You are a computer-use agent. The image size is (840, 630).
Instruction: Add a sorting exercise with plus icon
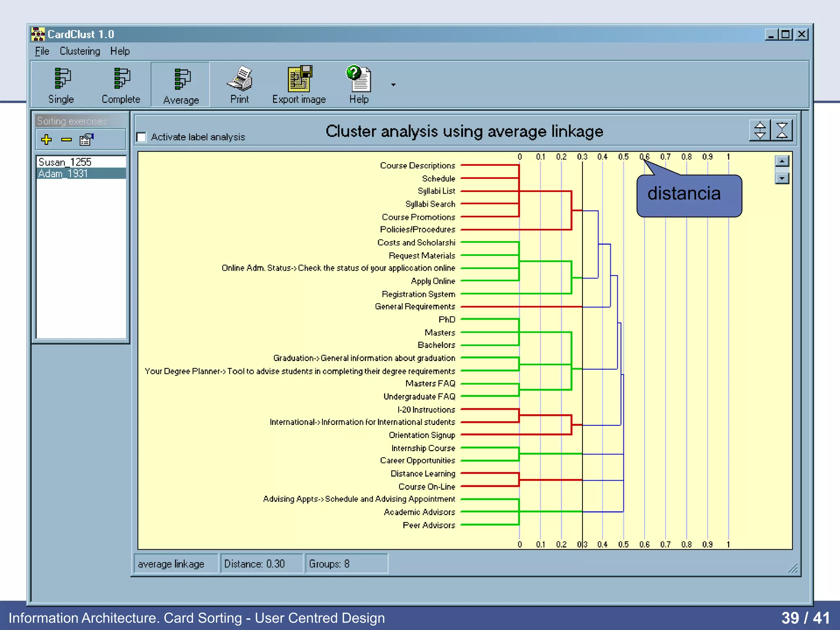pos(46,140)
